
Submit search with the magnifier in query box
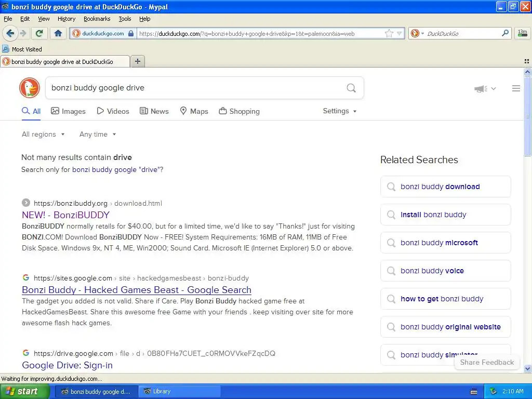pyautogui.click(x=351, y=88)
